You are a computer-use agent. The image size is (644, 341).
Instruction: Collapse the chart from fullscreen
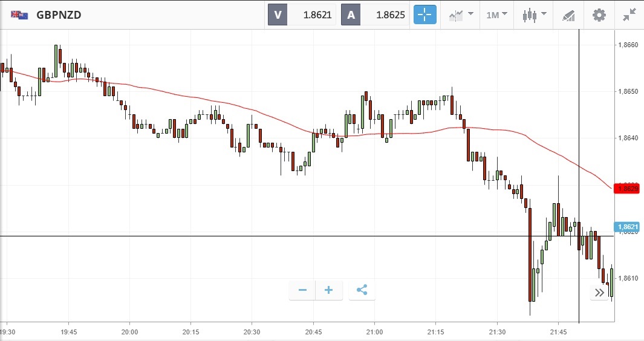coord(629,15)
